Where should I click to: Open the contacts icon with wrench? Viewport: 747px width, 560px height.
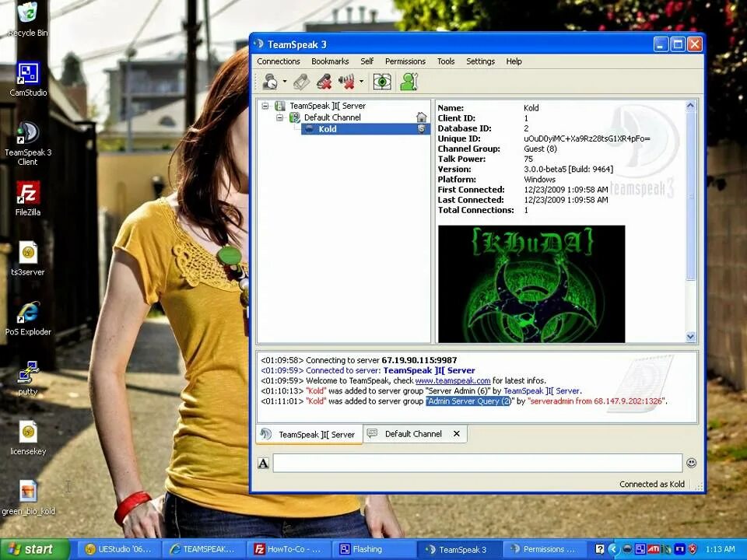pyautogui.click(x=409, y=82)
